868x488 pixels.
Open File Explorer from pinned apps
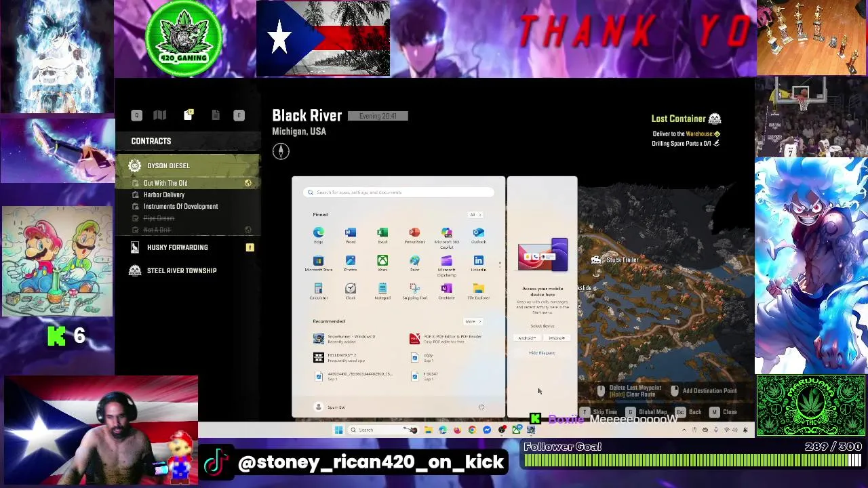479,291
